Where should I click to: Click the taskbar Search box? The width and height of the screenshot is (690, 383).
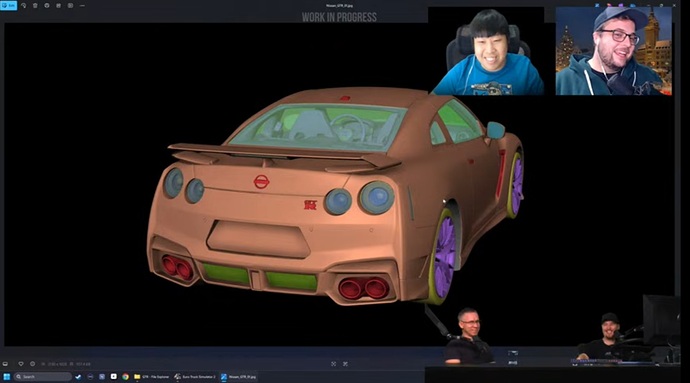tap(43, 377)
